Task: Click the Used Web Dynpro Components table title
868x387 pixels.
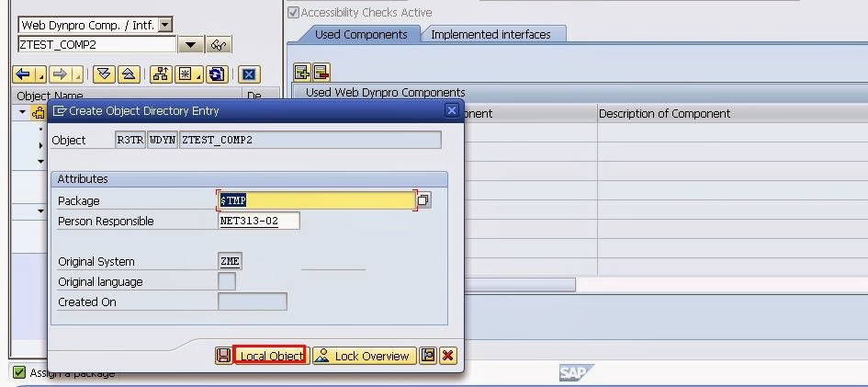Action: tap(385, 93)
